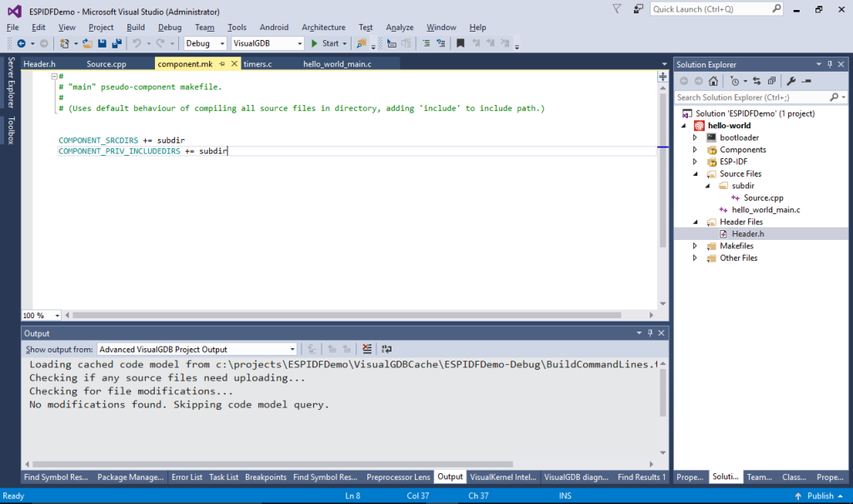
Task: Click the Navigate Backward toolbar arrow
Action: tap(21, 43)
